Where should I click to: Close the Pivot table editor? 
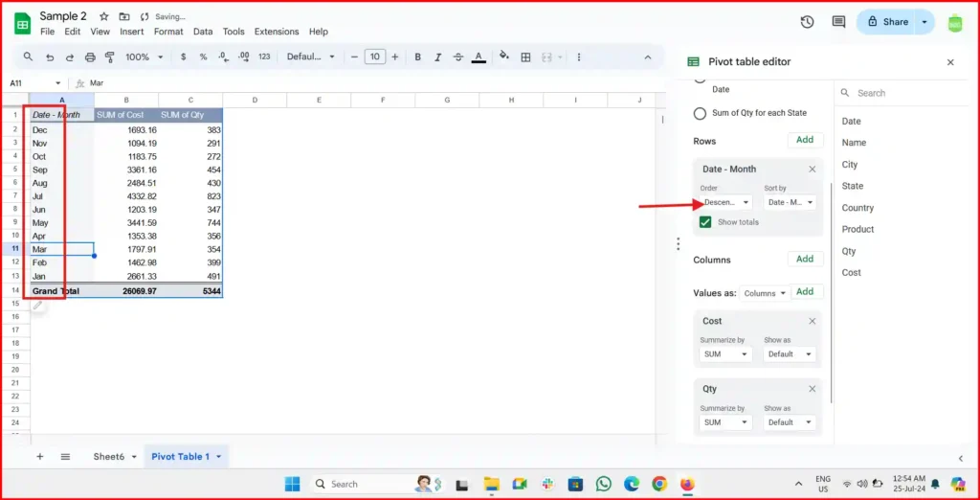[x=950, y=62]
